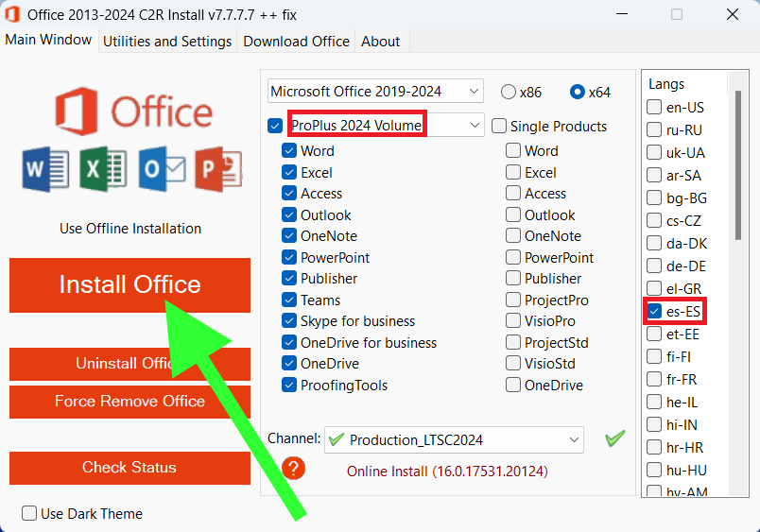The image size is (760, 532).
Task: Click the green checkmark next to Channel
Action: [615, 438]
